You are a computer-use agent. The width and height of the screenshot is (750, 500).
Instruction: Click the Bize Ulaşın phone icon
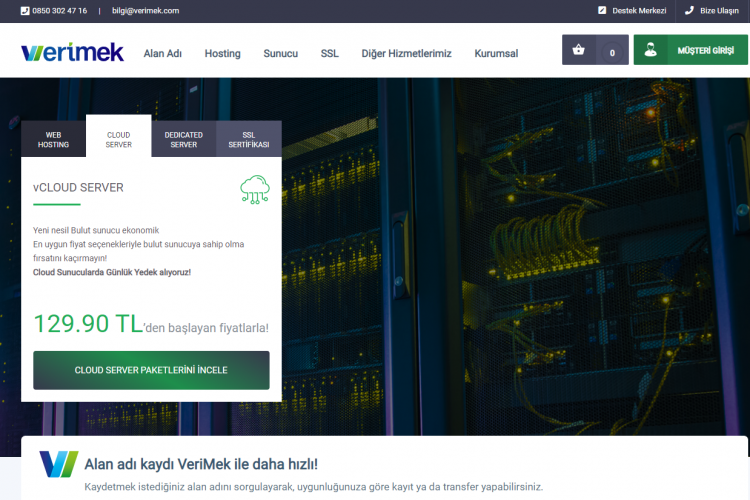coord(689,10)
